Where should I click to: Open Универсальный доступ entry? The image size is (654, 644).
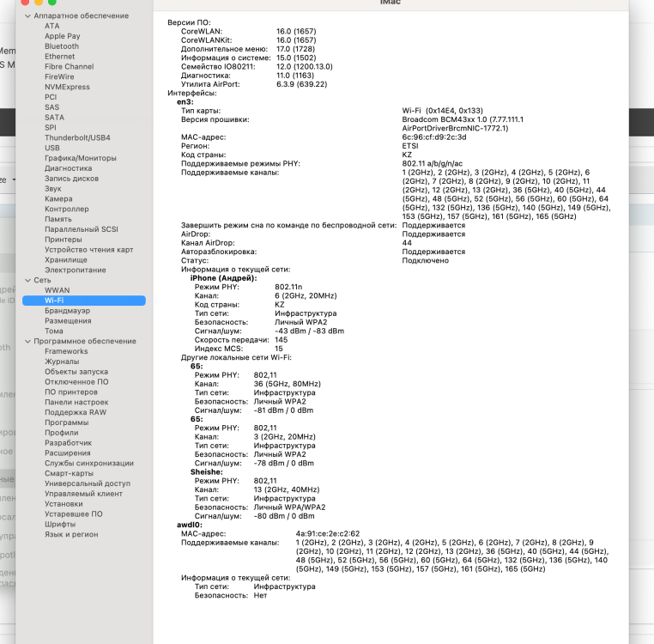coord(88,483)
